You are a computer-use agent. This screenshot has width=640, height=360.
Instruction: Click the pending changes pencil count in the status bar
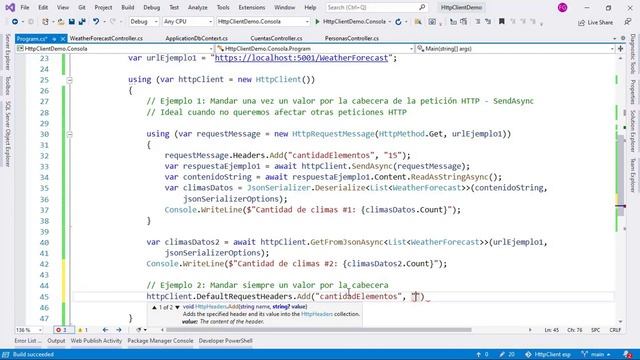click(x=507, y=354)
